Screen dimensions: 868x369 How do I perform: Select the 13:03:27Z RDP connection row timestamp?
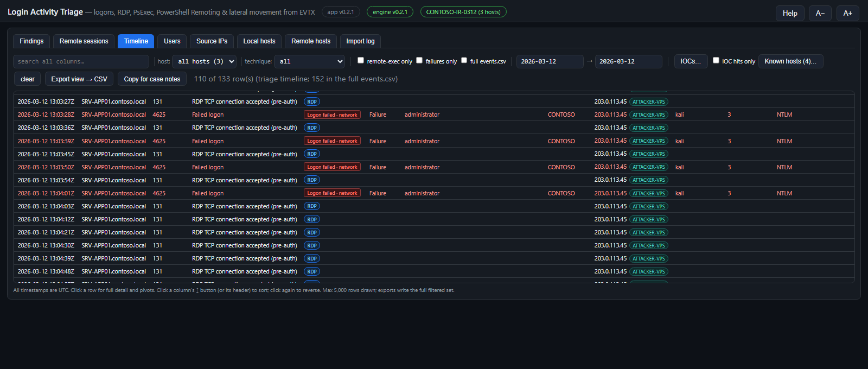tap(46, 102)
